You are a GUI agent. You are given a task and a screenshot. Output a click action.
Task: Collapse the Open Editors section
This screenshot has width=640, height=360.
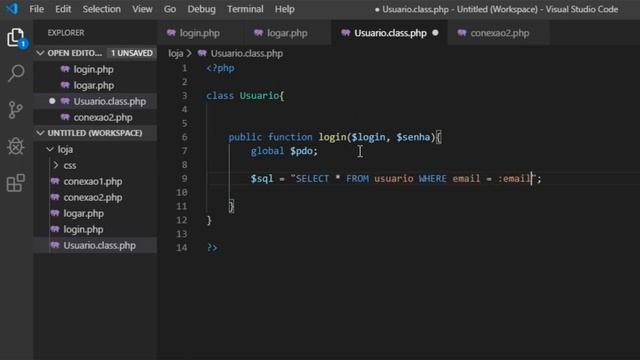[x=40, y=53]
